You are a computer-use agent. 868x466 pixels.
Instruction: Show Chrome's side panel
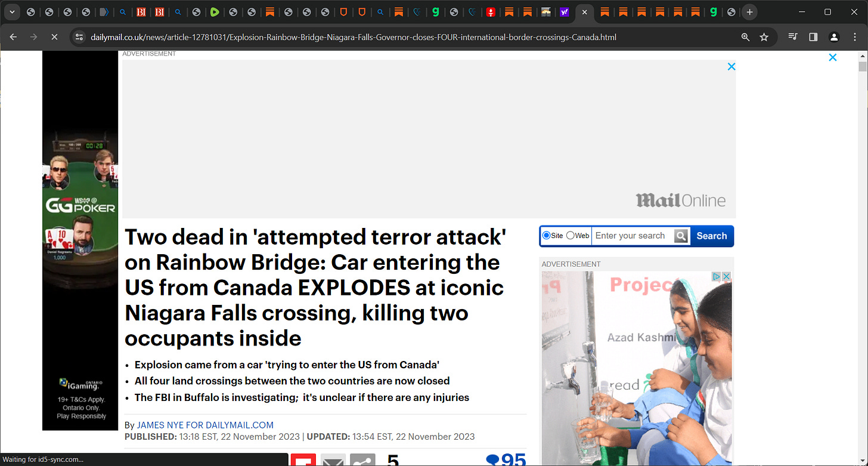(x=813, y=37)
